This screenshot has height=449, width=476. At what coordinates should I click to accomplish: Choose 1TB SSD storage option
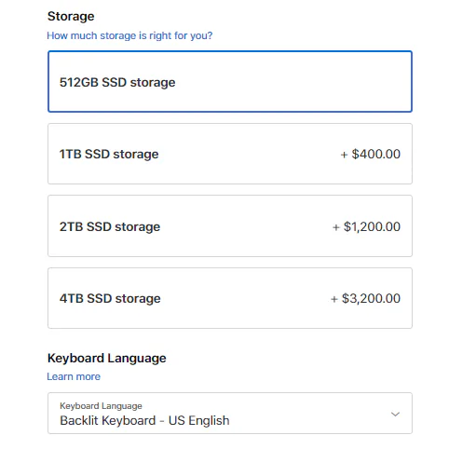pyautogui.click(x=230, y=154)
